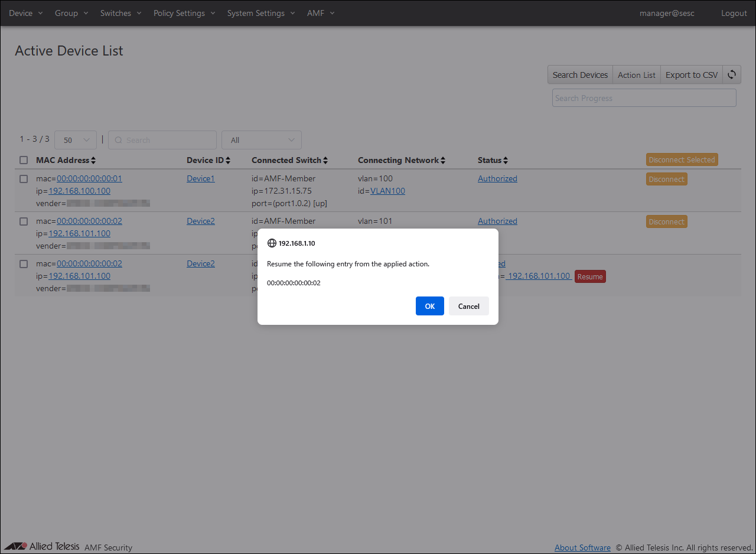Viewport: 756px width, 554px height.
Task: Expand the All filter dropdown
Action: tap(261, 140)
